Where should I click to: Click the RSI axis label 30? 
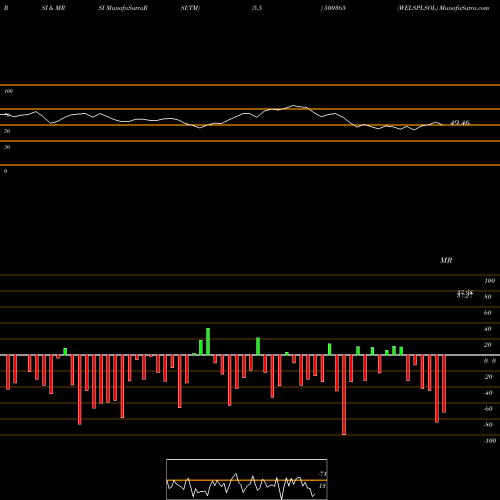[x=7, y=147]
